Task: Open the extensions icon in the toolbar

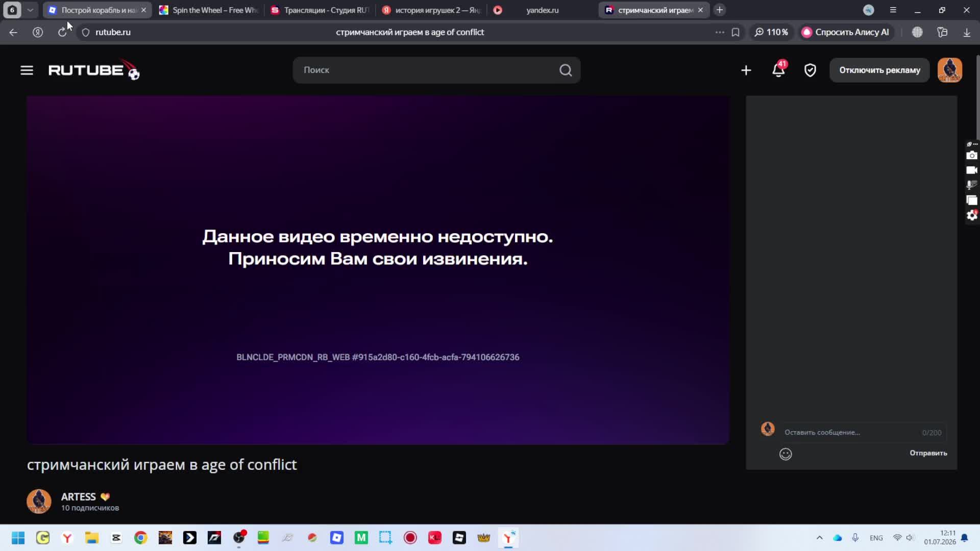Action: 942,32
